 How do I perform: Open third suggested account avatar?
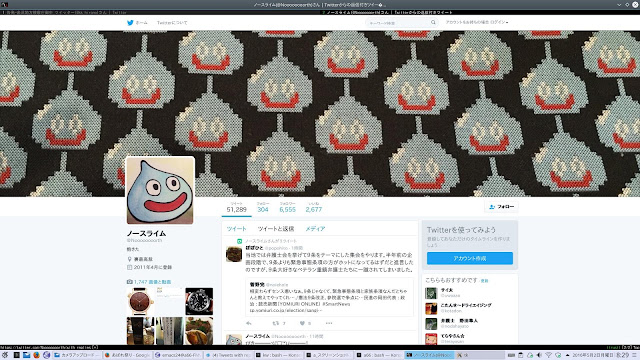coord(431,324)
